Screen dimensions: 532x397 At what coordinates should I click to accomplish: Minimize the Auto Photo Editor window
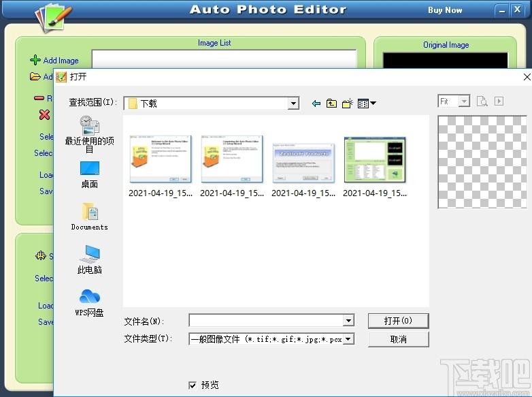pyautogui.click(x=502, y=10)
